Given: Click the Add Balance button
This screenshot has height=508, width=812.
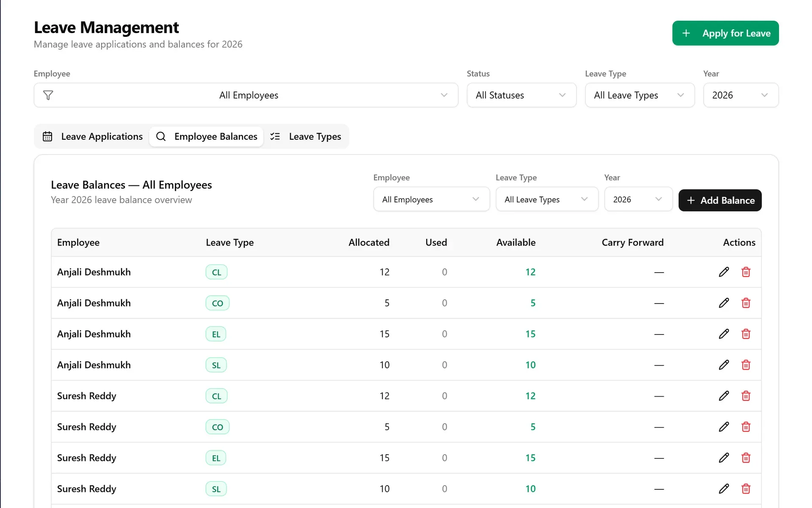Looking at the screenshot, I should pos(720,200).
